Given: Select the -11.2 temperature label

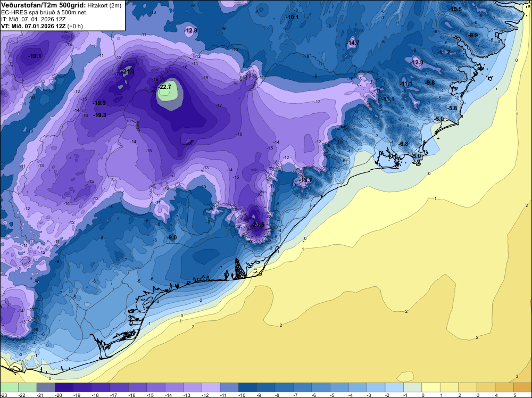Looking at the screenshot, I should 444,52.
